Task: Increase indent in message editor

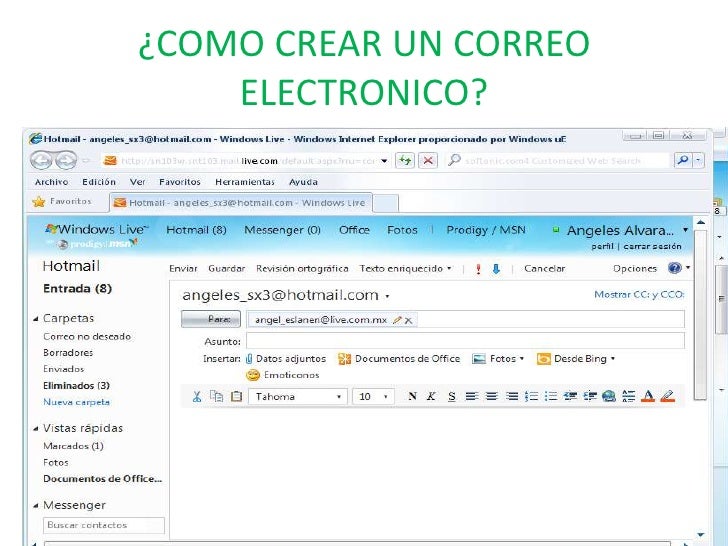Action: point(590,396)
